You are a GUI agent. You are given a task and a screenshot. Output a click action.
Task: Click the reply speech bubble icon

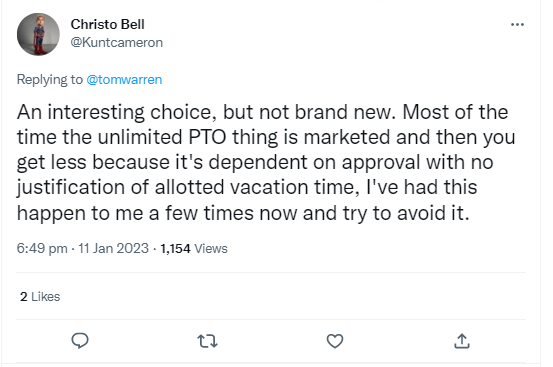point(80,341)
